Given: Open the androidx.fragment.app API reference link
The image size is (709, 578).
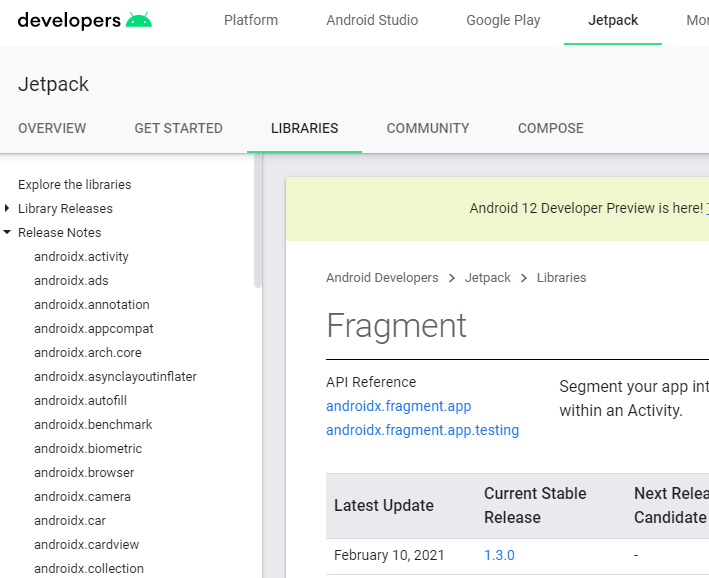Looking at the screenshot, I should 398,406.
